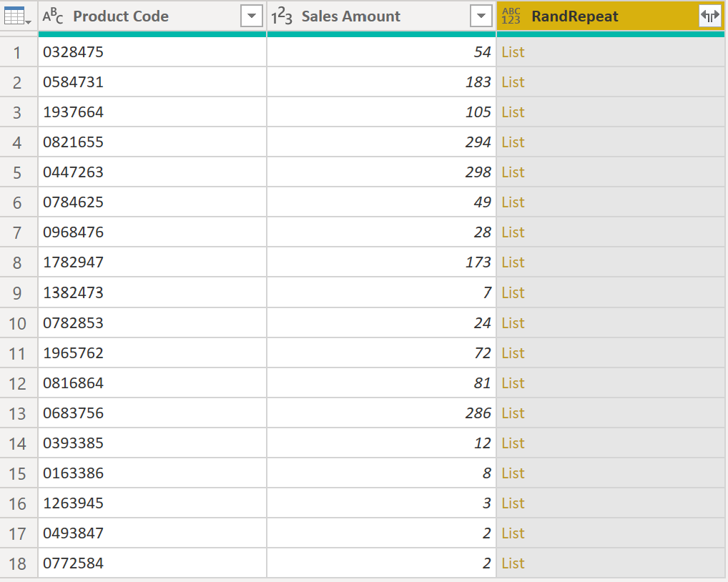Screen dimensions: 728x582
Task: Select product code cell 0683756
Action: click(x=152, y=413)
